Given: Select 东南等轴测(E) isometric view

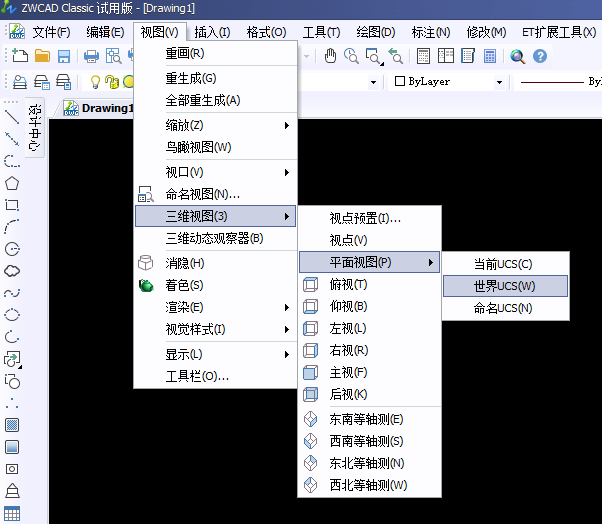Looking at the screenshot, I should click(x=367, y=419).
